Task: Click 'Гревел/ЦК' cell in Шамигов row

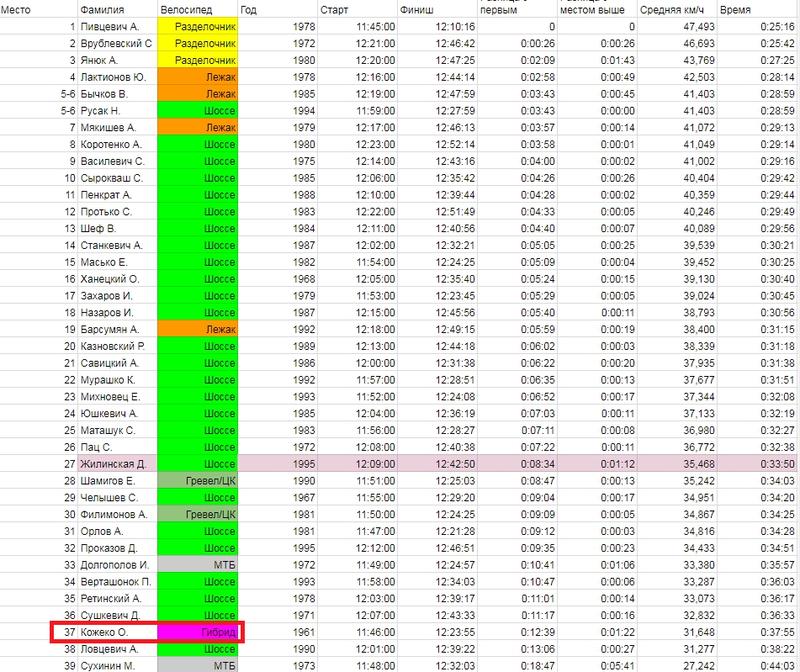Action: [198, 481]
